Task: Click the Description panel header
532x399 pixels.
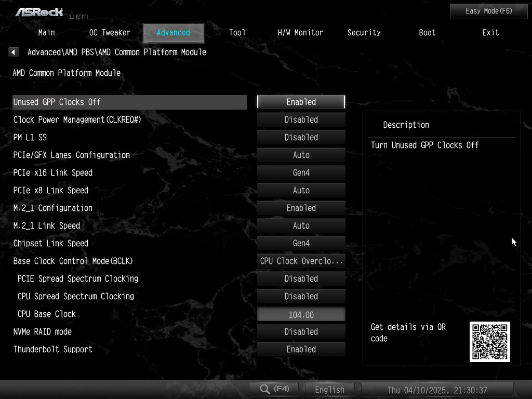Action: point(406,125)
